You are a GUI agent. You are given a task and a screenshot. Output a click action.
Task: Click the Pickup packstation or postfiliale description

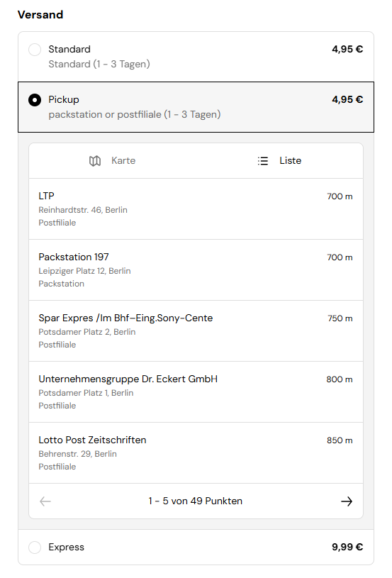pyautogui.click(x=135, y=115)
